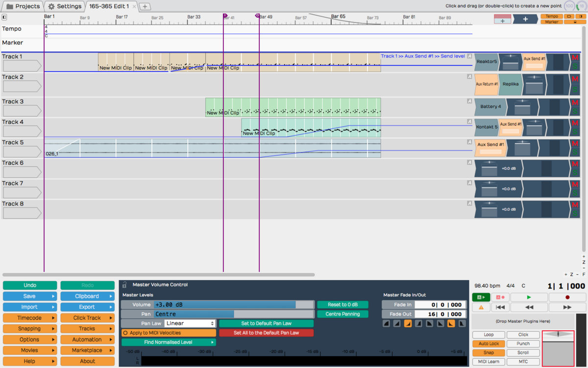Mute Track 1 with the red M

(575, 58)
